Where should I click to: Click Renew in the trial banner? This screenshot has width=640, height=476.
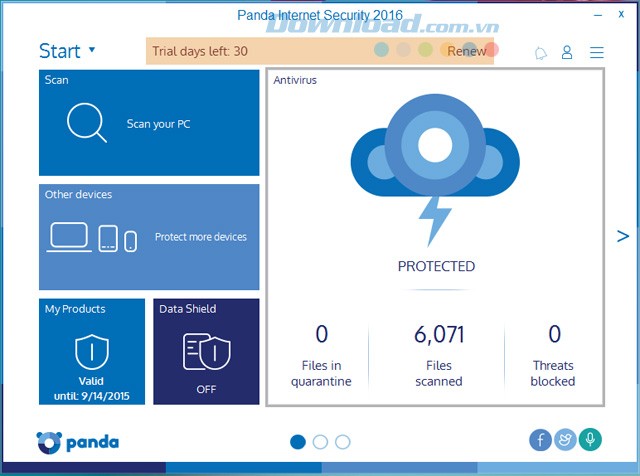coord(466,51)
